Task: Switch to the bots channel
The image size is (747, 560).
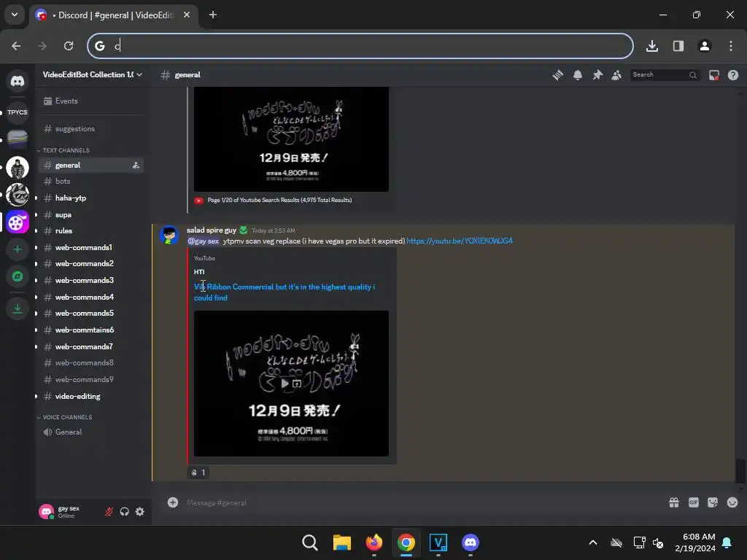Action: click(91, 181)
